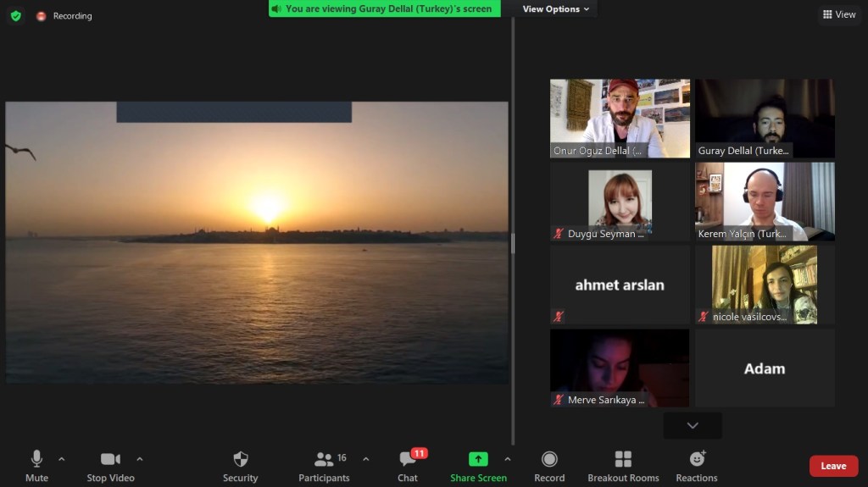868x487 pixels.
Task: Open the View Options dropdown
Action: [x=556, y=9]
